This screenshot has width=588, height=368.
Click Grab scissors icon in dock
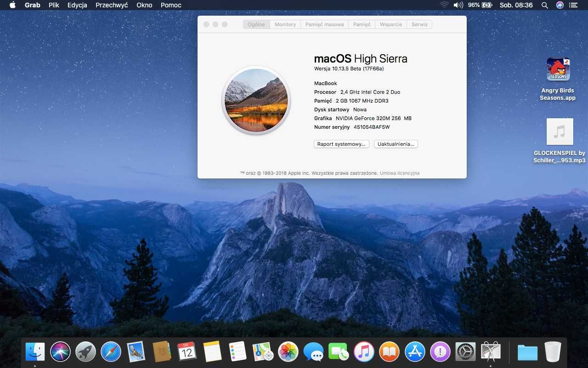[491, 352]
